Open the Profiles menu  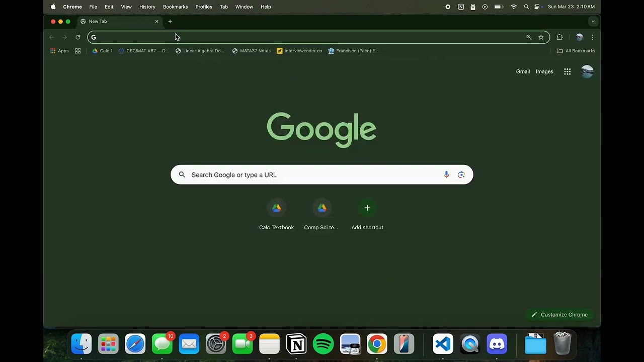click(204, 7)
